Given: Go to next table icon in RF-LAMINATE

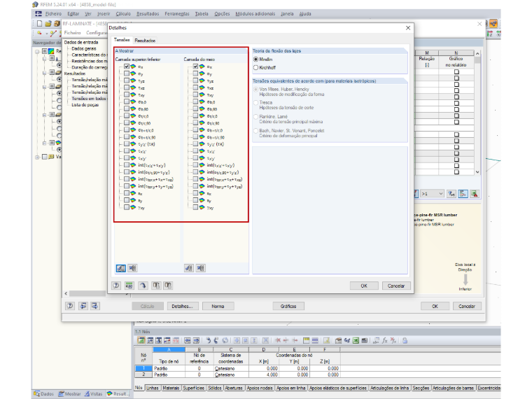Looking at the screenshot, I should tap(94, 306).
